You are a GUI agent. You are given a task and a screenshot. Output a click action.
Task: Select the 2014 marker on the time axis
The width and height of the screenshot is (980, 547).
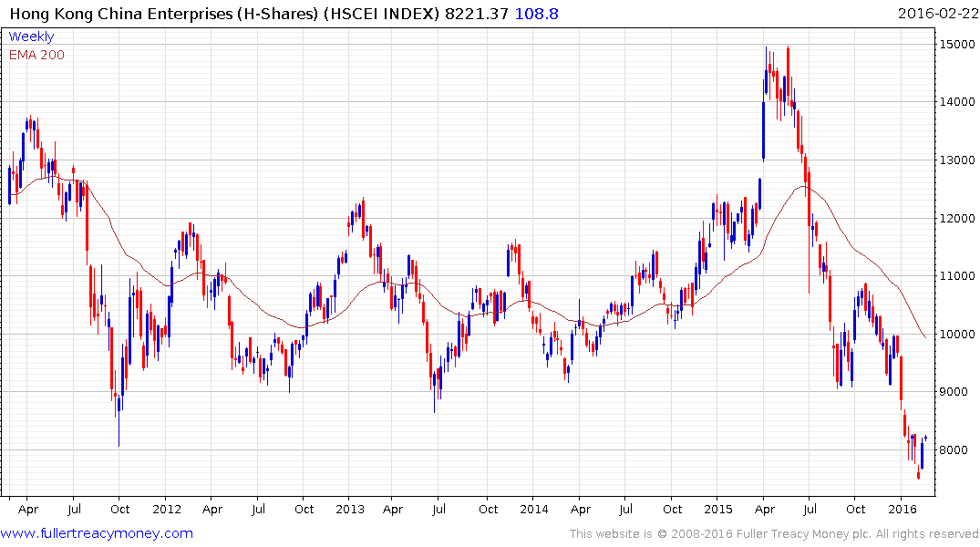tap(533, 509)
